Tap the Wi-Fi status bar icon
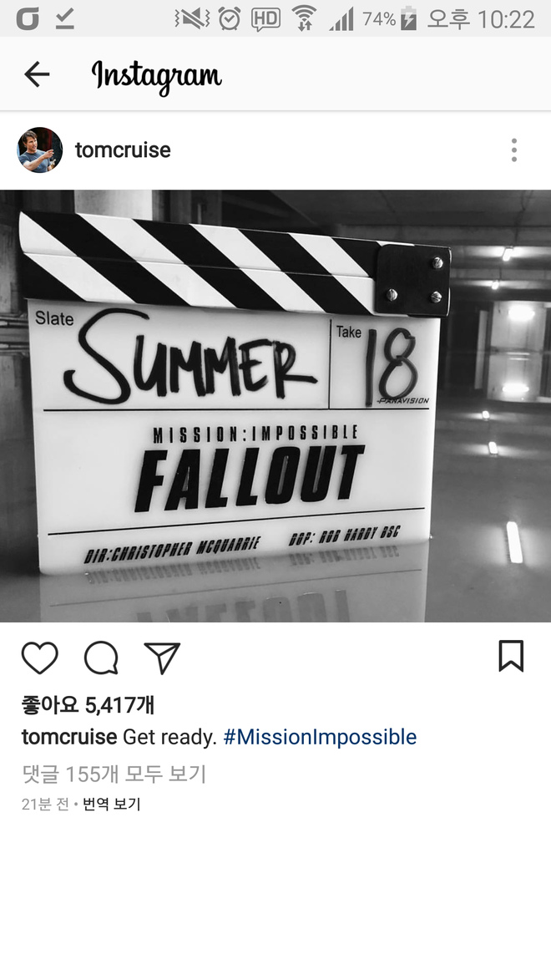 click(304, 18)
